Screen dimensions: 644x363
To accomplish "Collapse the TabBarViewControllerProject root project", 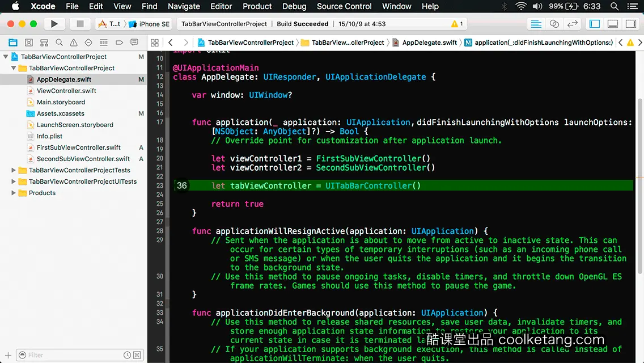I will pos(6,57).
